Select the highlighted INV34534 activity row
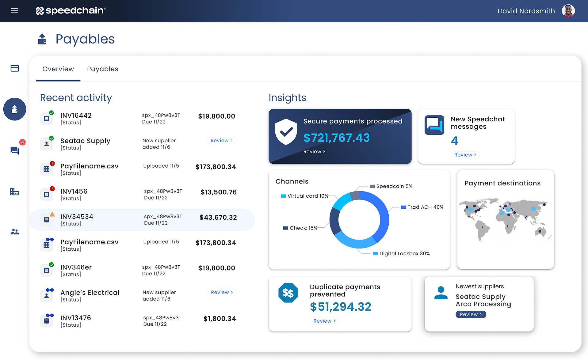Viewport: 588px width, 364px height. pyautogui.click(x=142, y=220)
